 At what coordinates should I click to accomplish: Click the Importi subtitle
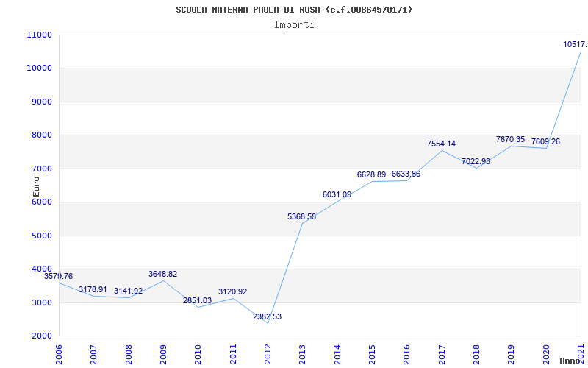coord(294,24)
